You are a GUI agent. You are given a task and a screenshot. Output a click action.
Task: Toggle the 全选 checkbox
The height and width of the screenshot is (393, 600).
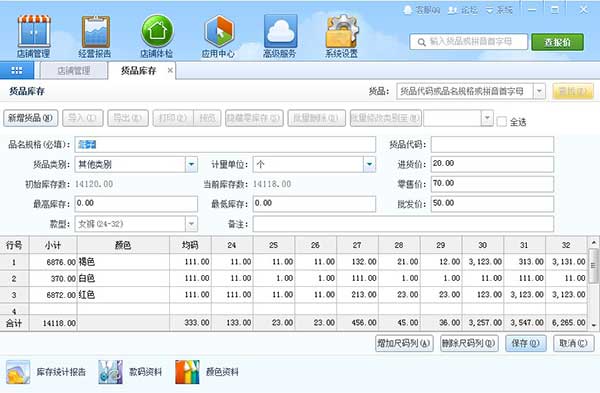(501, 122)
